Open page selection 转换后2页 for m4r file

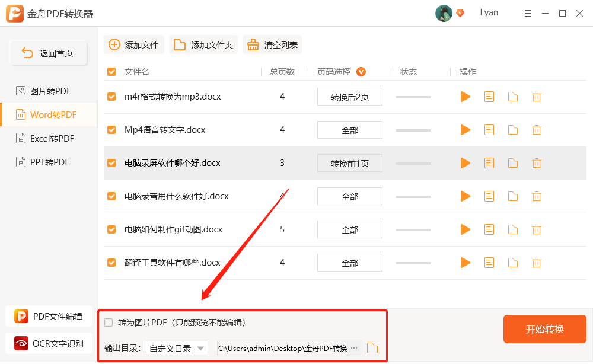pos(350,97)
